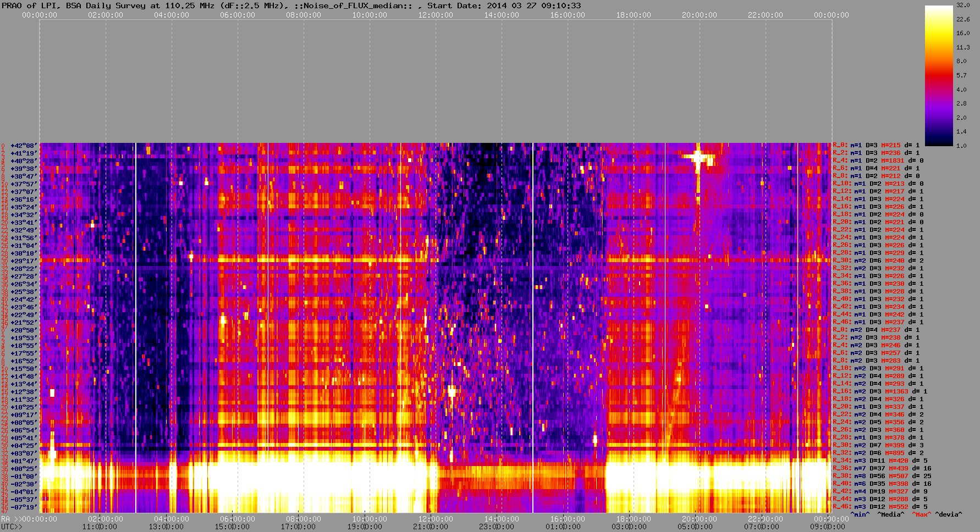Click the stats row with M=213
980x532 pixels.
878,184
